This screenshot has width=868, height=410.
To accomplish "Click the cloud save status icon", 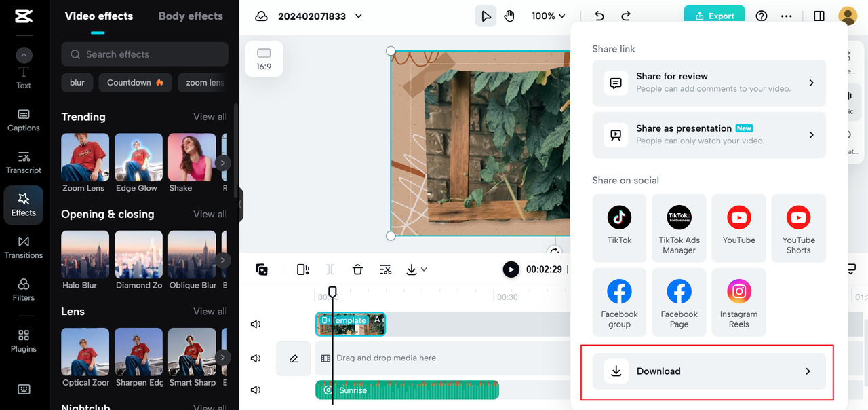I will point(261,16).
